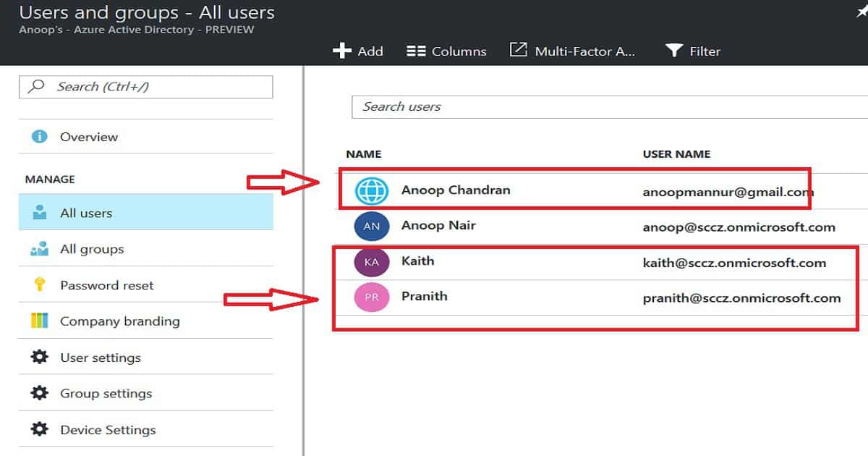Click the AN avatar for Anoop Nair
The width and height of the screenshot is (868, 456).
[x=372, y=226]
